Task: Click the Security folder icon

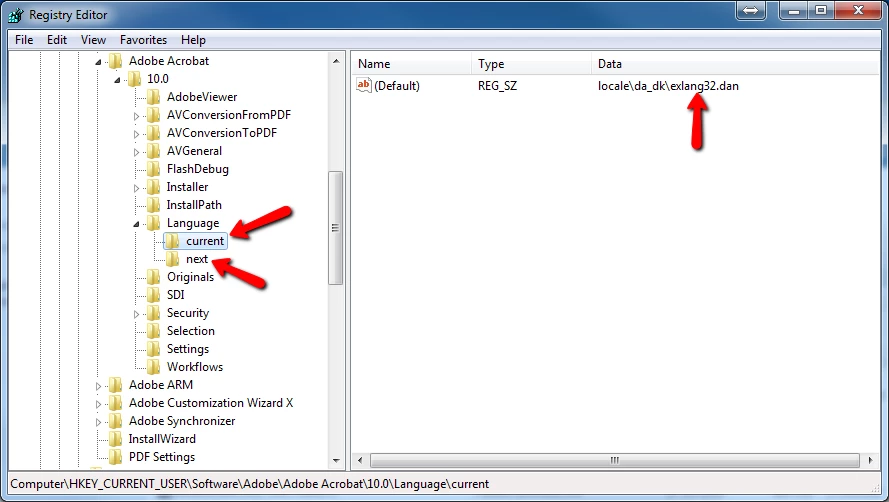Action: coord(153,313)
